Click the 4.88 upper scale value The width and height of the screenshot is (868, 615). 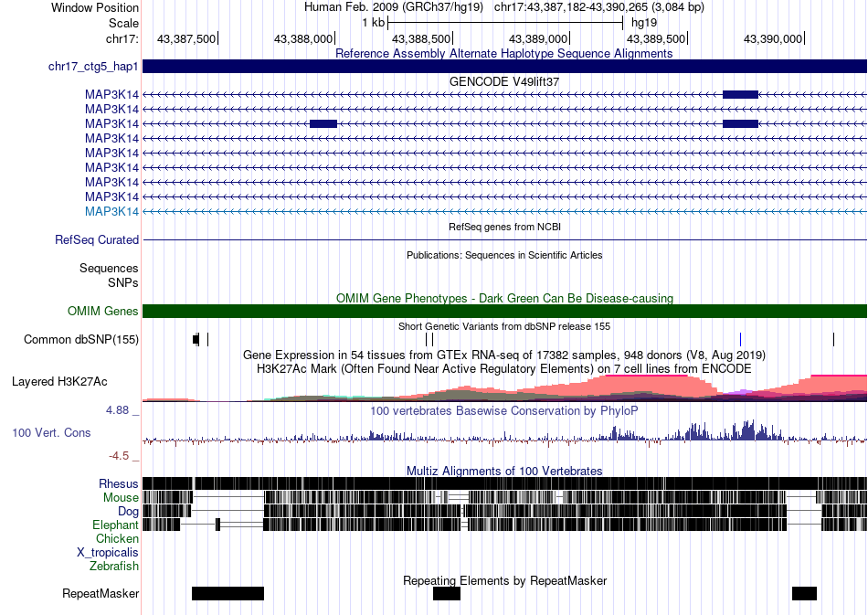pyautogui.click(x=117, y=410)
